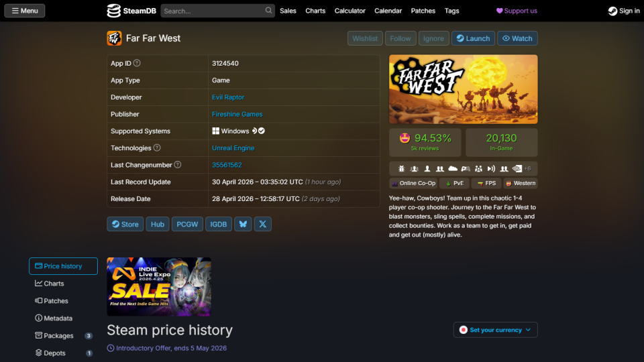644x362 pixels.
Task: Toggle Wishlist for Far Far West
Action: [365, 38]
